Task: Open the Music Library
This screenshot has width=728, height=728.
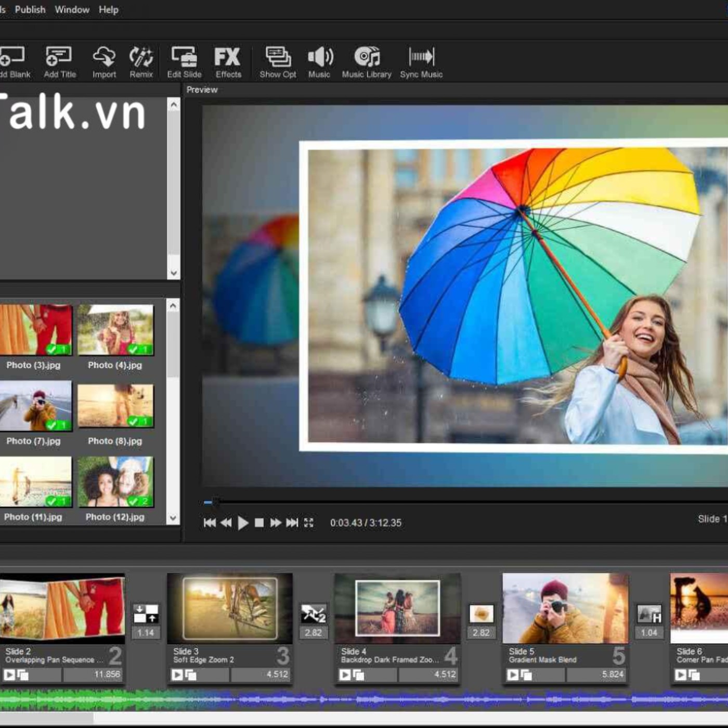Action: 367,62
